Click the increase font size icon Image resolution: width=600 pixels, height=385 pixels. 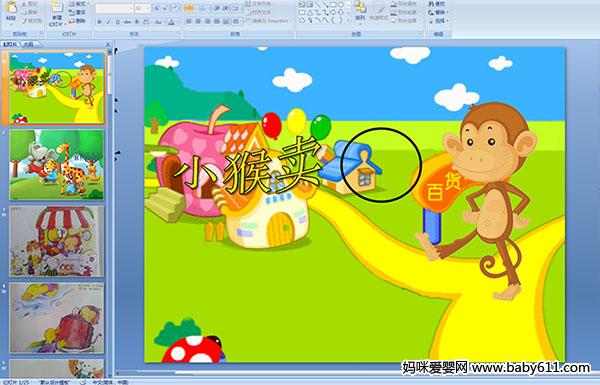157,8
